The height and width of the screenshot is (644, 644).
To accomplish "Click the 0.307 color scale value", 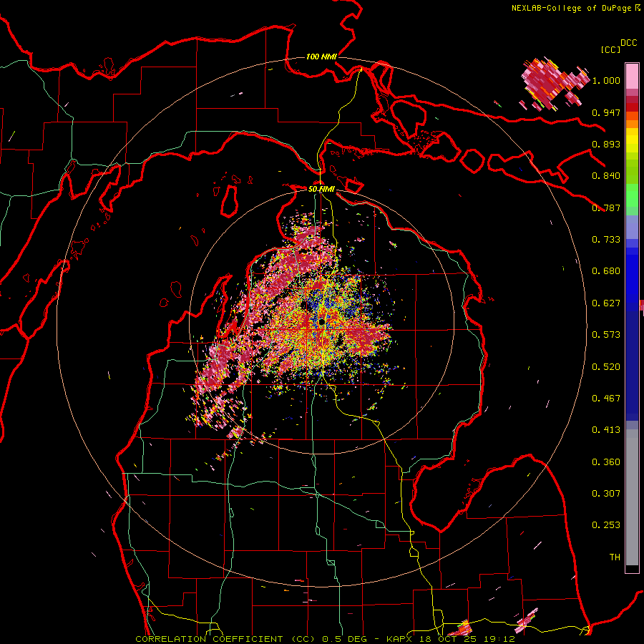I will [x=606, y=494].
